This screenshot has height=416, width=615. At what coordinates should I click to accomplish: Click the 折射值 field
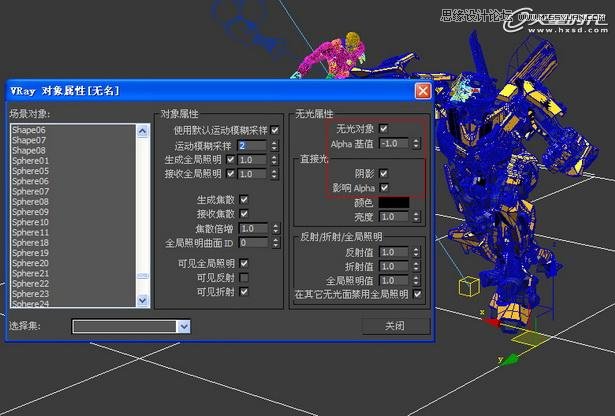pos(395,266)
